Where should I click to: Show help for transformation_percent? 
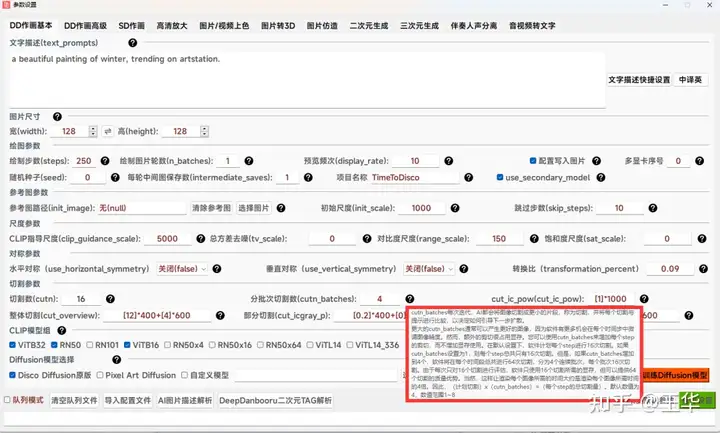point(703,269)
